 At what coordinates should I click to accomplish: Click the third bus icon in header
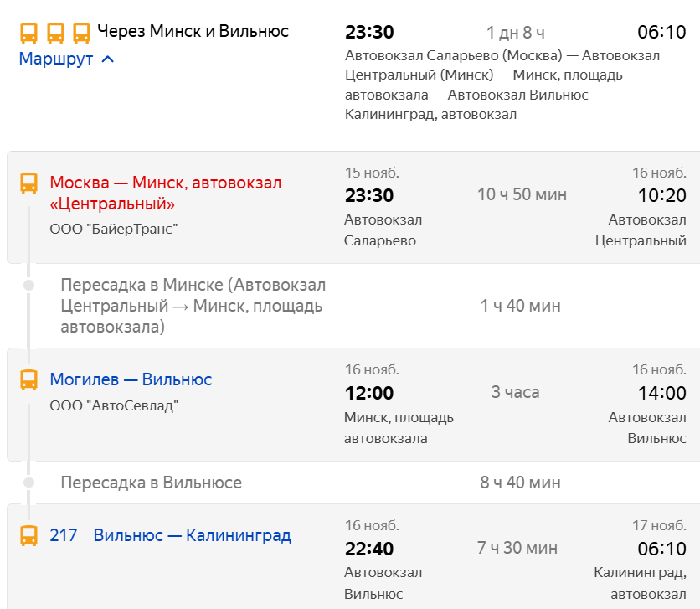coord(82,33)
